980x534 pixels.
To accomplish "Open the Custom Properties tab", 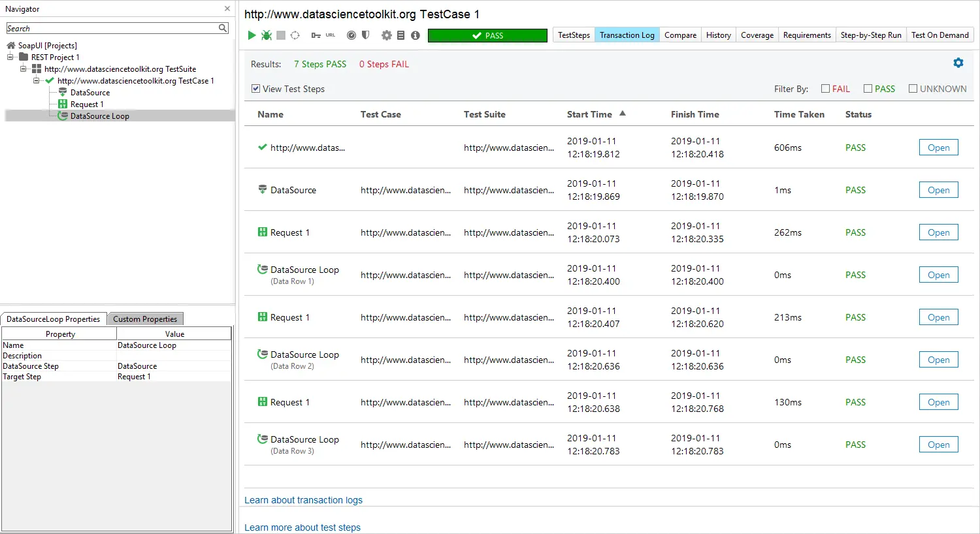I will 145,319.
